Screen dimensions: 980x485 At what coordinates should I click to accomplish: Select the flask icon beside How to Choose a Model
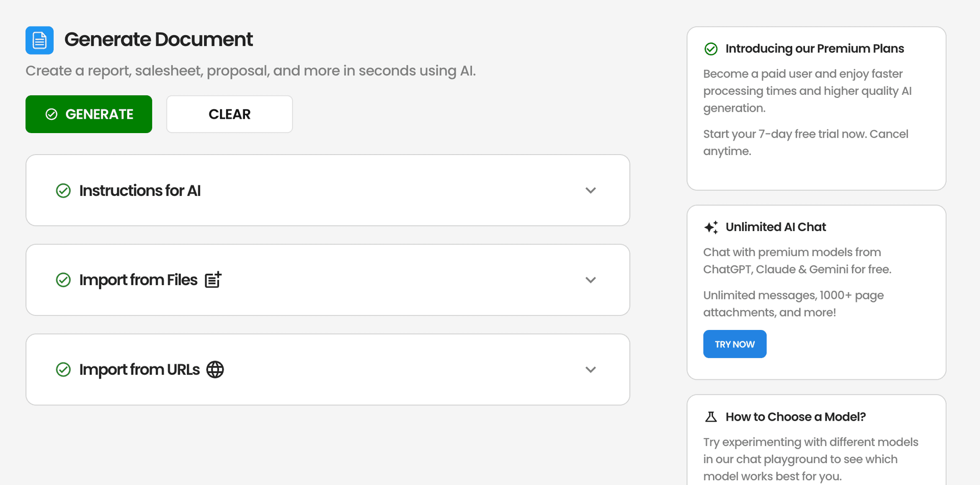[710, 417]
